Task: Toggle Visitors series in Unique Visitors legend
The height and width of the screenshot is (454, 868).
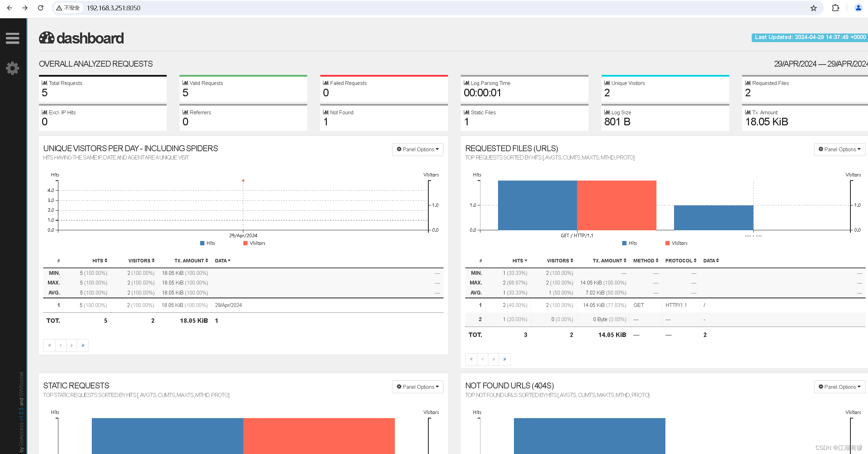Action: (x=254, y=243)
